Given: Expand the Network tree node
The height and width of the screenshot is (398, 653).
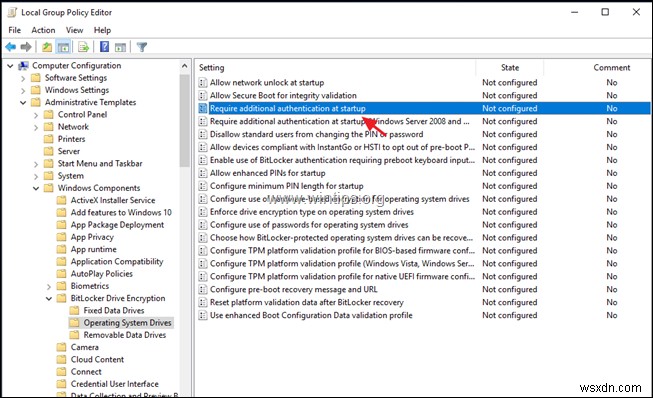Looking at the screenshot, I should click(36, 127).
